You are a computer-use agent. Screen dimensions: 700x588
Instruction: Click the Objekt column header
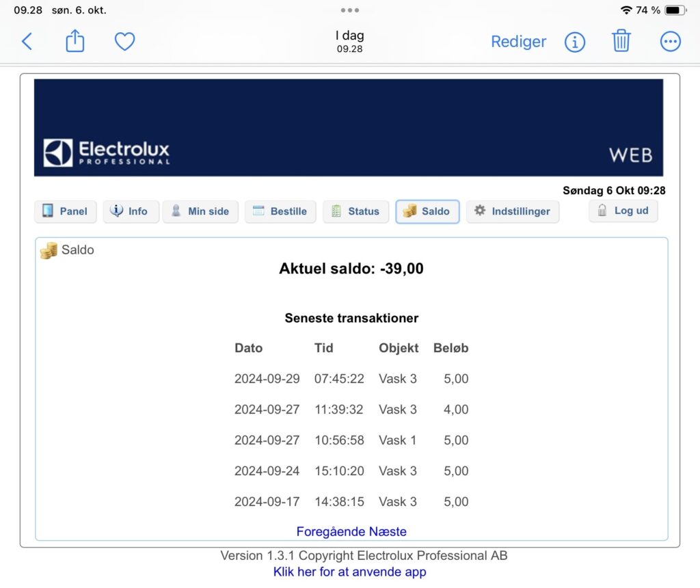coord(399,348)
